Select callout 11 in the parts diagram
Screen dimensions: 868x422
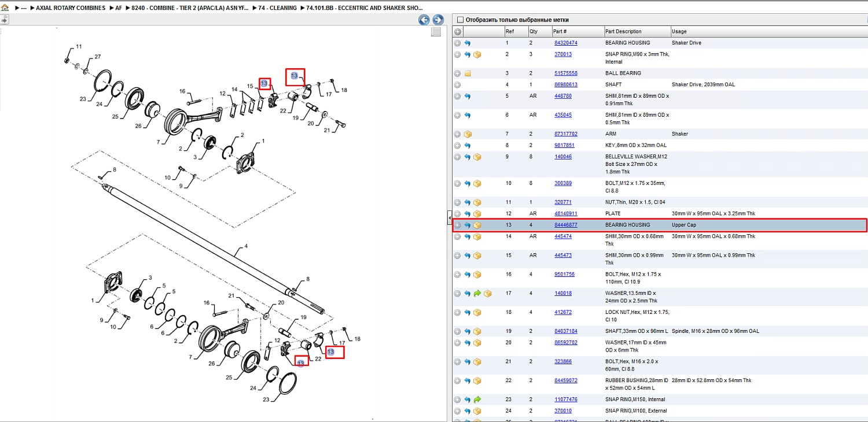pos(79,47)
